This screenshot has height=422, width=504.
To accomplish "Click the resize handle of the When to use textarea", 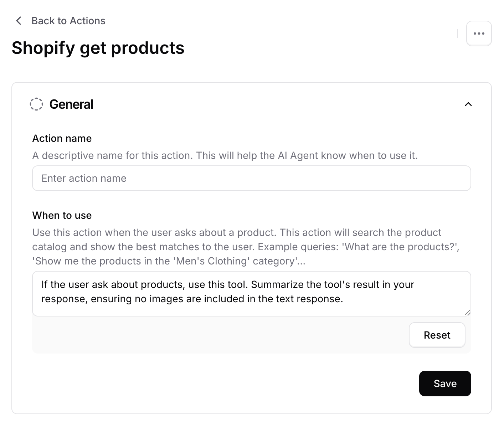I will point(467,313).
